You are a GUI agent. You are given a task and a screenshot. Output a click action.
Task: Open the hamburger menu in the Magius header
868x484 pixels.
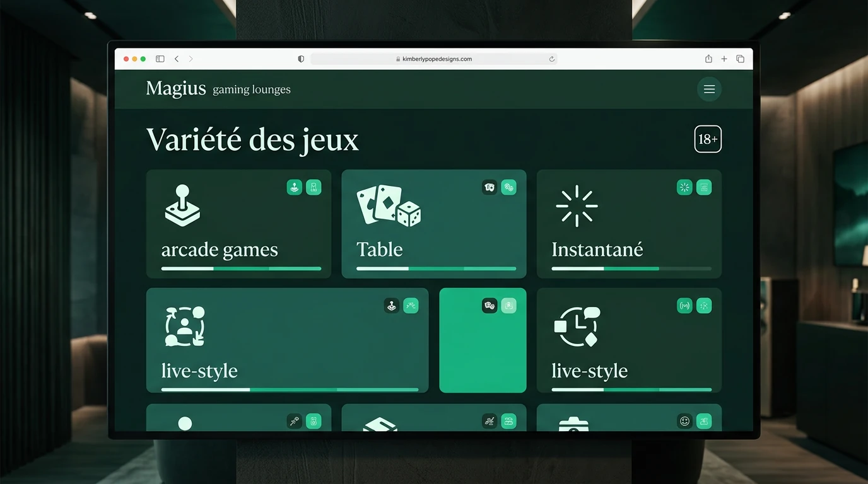point(709,89)
